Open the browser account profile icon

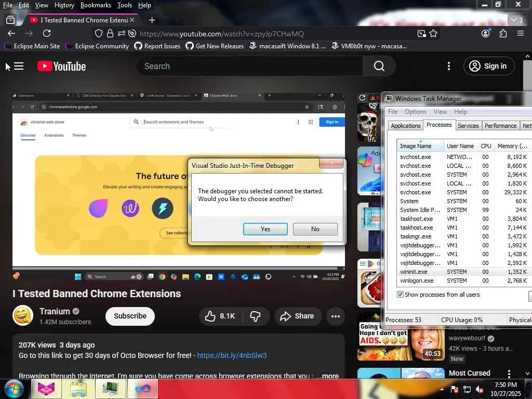pos(486,33)
